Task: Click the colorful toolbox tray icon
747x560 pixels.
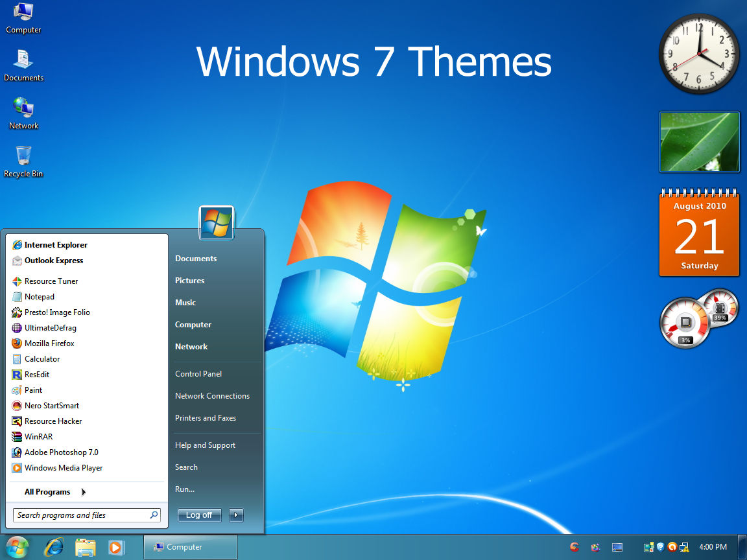Action: coord(595,547)
